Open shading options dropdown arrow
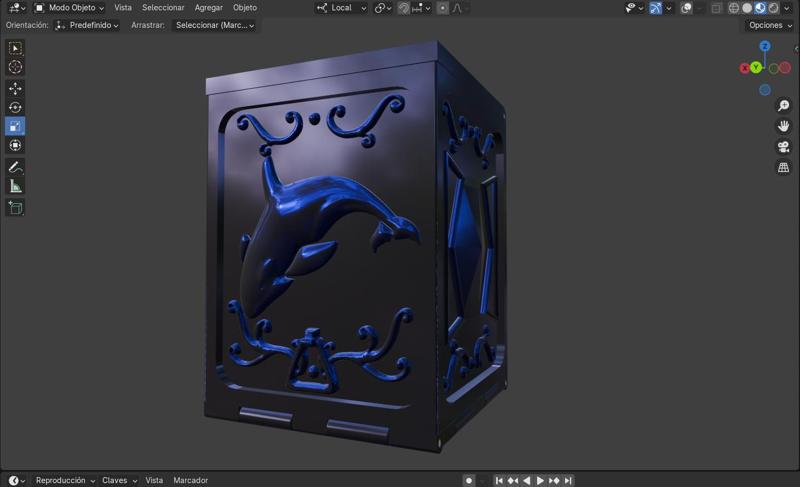Screen dimensions: 800x487 787,8
